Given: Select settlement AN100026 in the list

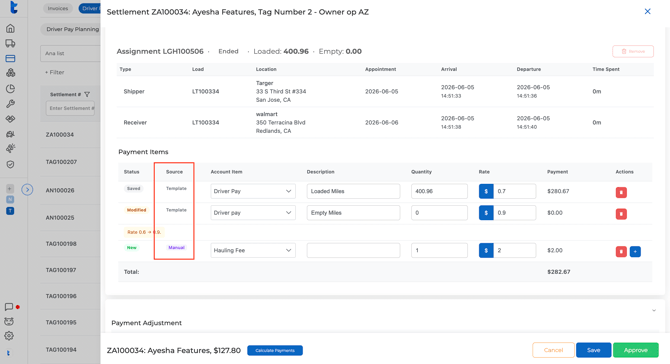Looking at the screenshot, I should 60,191.
